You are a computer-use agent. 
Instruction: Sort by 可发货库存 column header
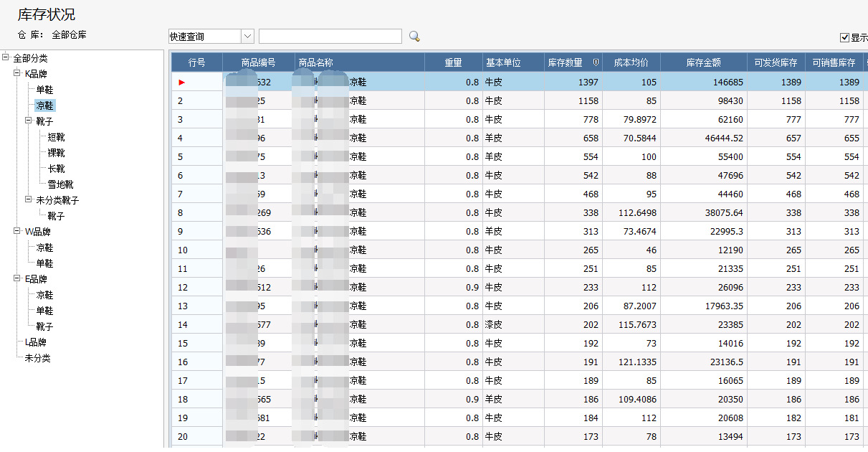(x=776, y=62)
